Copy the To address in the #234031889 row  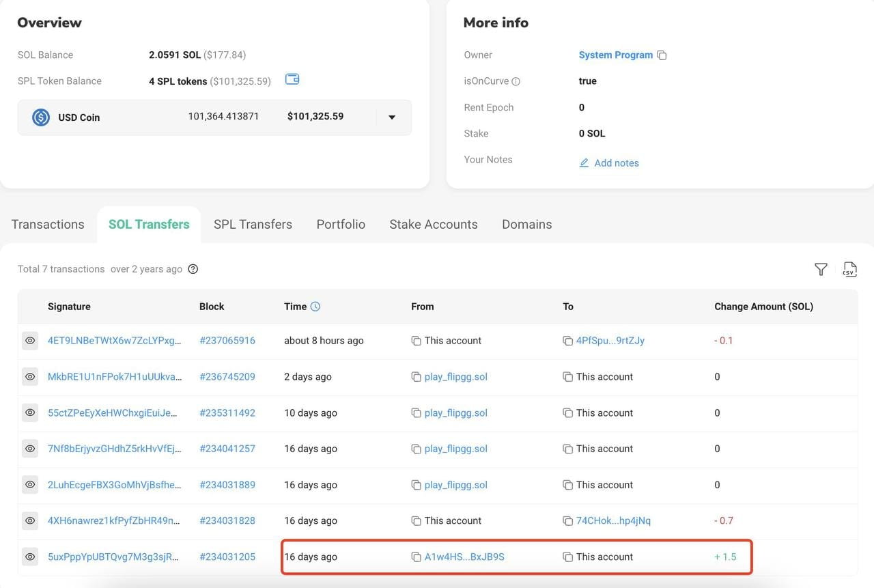pos(567,485)
